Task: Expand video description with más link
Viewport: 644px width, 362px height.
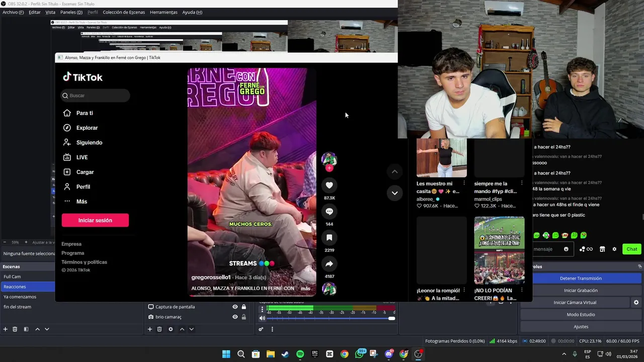Action: point(305,289)
